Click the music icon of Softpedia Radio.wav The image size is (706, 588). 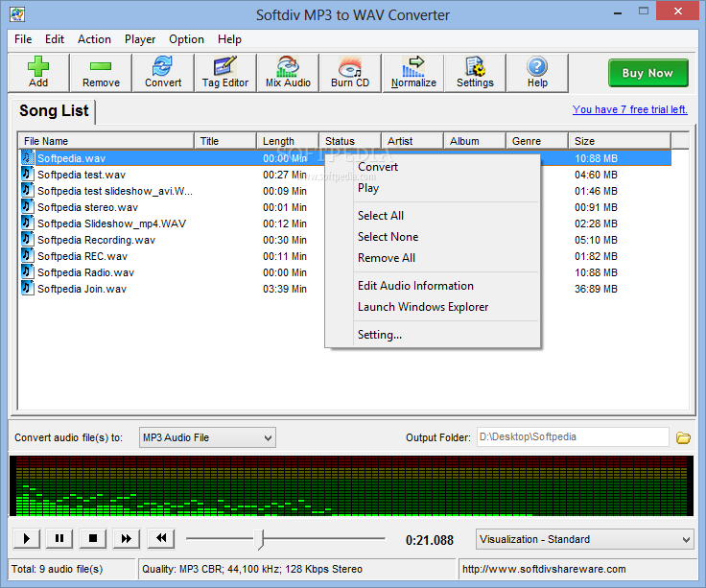27,272
